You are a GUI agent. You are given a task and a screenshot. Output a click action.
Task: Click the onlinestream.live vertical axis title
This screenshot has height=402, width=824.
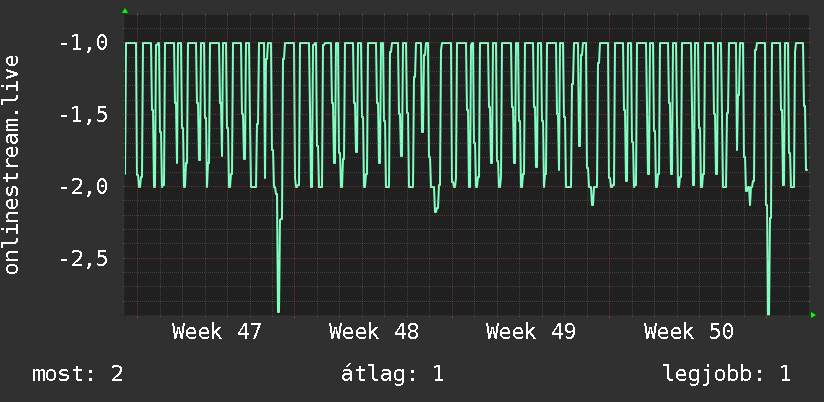[x=12, y=164]
